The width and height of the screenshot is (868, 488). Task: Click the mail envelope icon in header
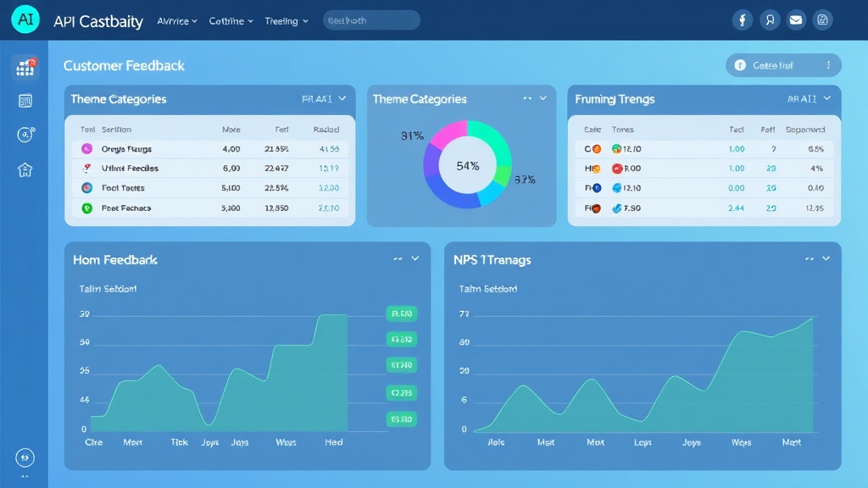coord(795,20)
